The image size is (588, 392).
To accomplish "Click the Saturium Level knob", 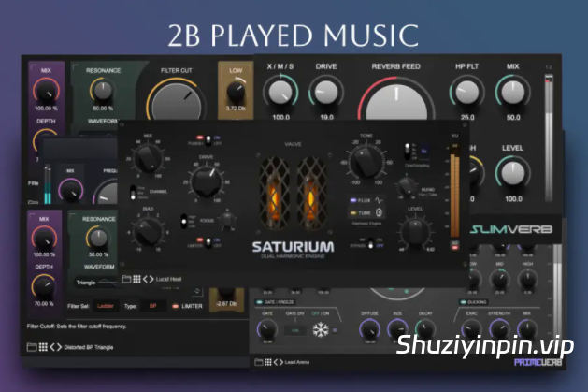I will pos(415,232).
